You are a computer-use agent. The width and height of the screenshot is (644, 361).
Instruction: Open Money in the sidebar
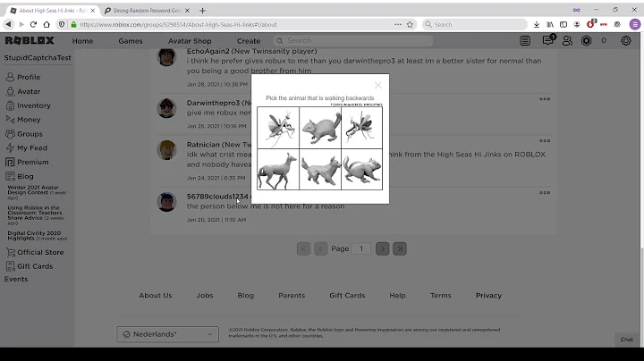(x=23, y=120)
